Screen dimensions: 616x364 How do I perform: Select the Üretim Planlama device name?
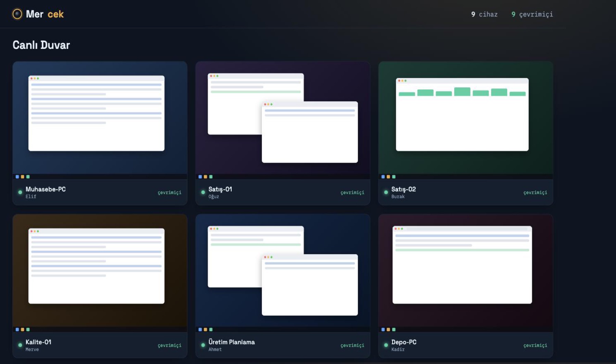pyautogui.click(x=232, y=342)
